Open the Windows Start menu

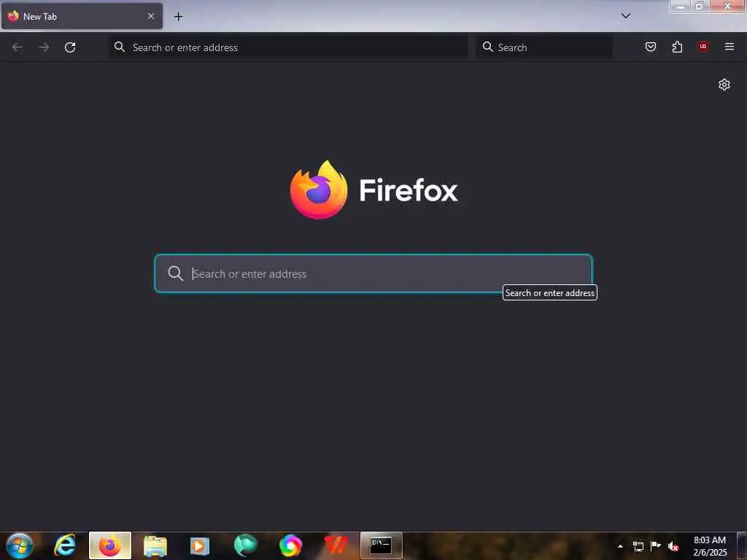[x=20, y=545]
